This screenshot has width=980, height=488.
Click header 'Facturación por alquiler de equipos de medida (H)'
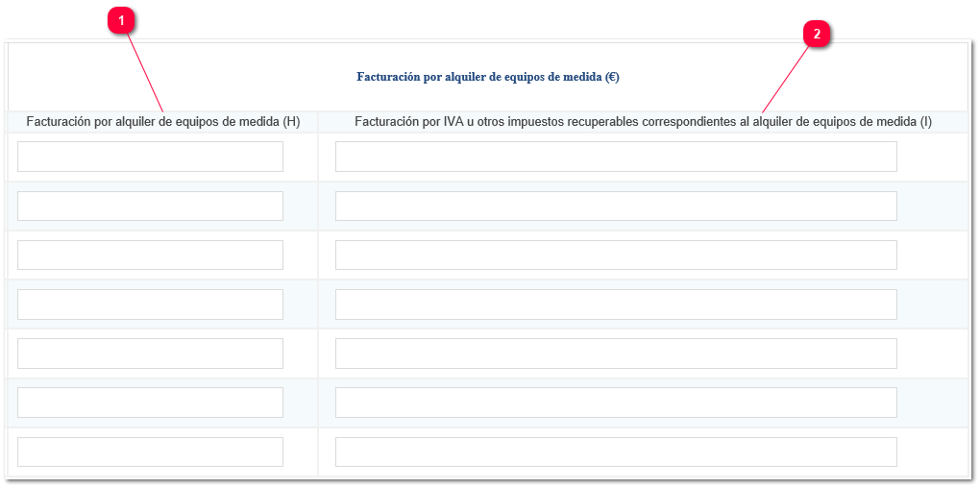[163, 122]
